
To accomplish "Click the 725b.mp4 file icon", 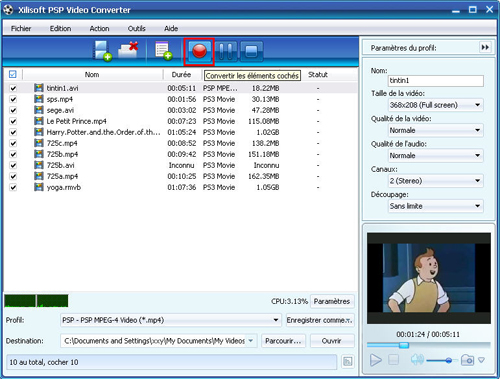I will tap(39, 154).
